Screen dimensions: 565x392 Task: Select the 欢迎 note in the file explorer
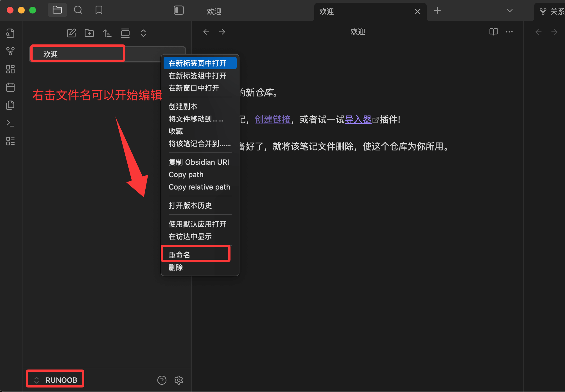click(77, 53)
